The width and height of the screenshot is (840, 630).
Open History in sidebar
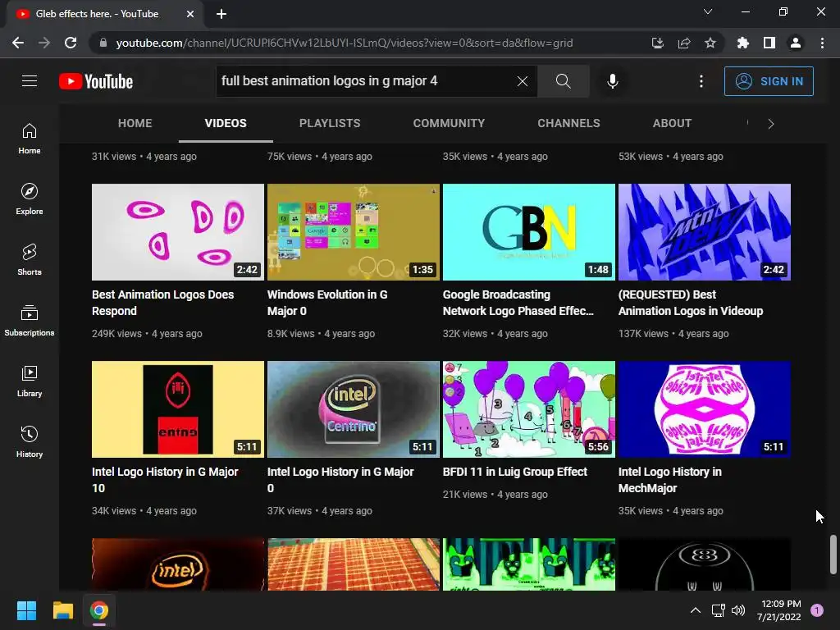pos(30,441)
